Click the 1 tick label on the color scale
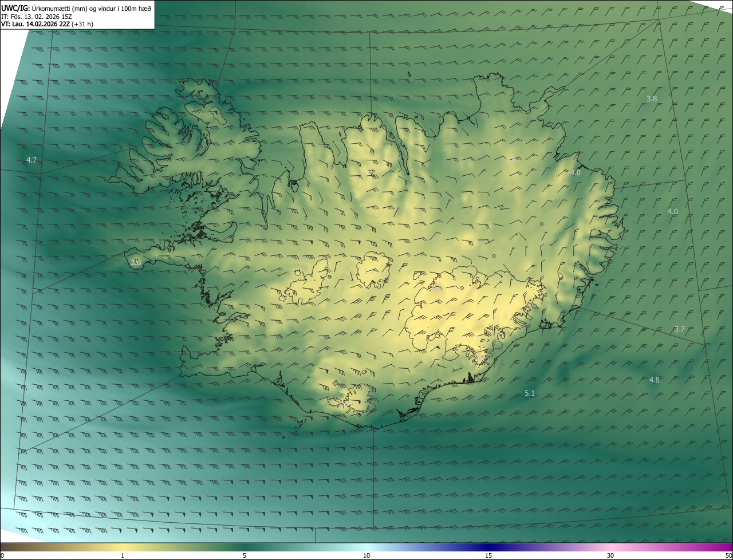 pyautogui.click(x=123, y=555)
